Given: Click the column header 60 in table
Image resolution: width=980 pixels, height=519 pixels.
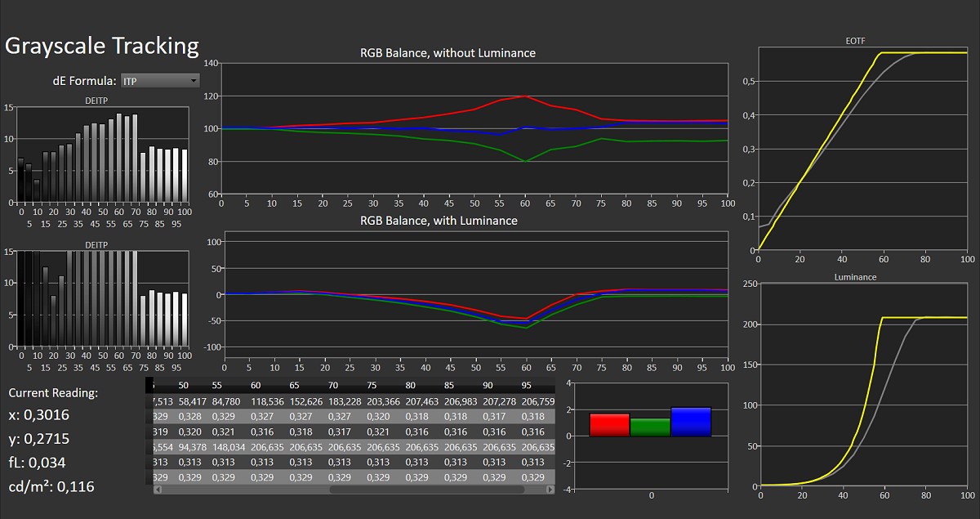Looking at the screenshot, I should (256, 385).
